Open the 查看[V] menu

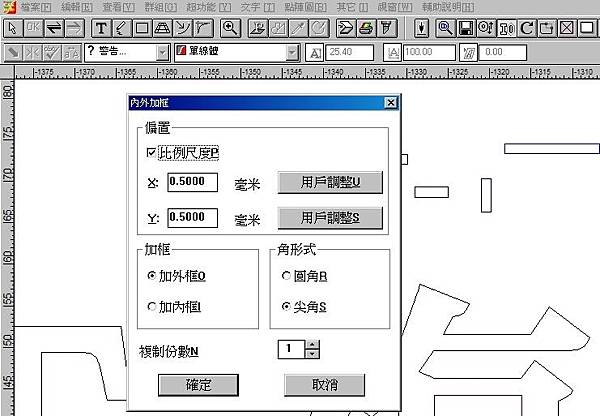[119, 7]
